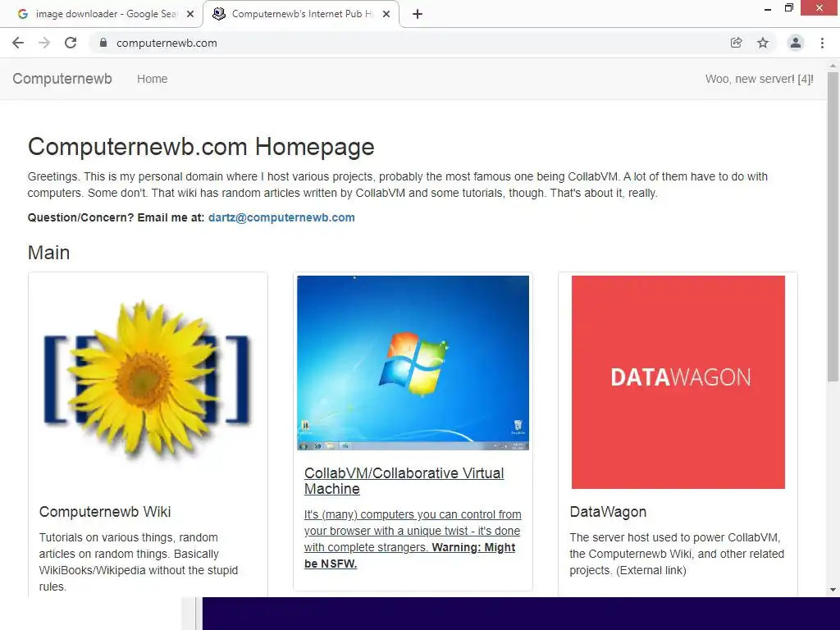The width and height of the screenshot is (840, 630).
Task: Open Chrome's three-dot menu
Action: click(822, 43)
